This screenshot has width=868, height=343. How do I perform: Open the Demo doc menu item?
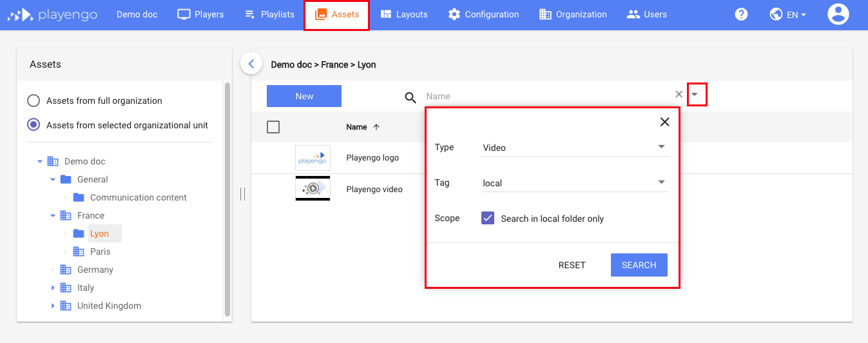point(137,14)
